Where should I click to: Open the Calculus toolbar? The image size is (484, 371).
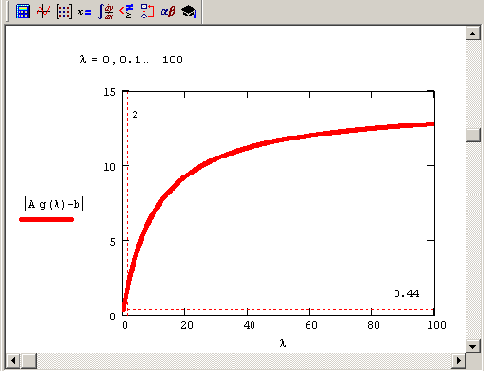coord(106,11)
